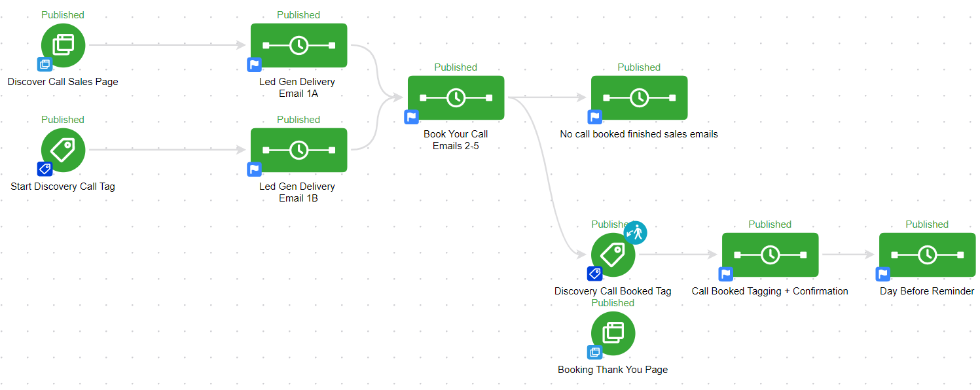The width and height of the screenshot is (980, 390).
Task: Click the Discover Call Sales Page goal icon
Action: coord(63,45)
